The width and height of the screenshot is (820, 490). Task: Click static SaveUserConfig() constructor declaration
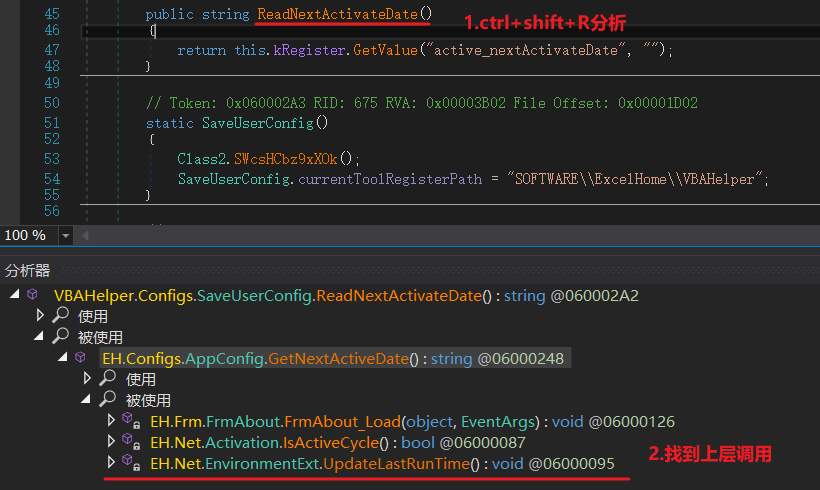(x=236, y=123)
